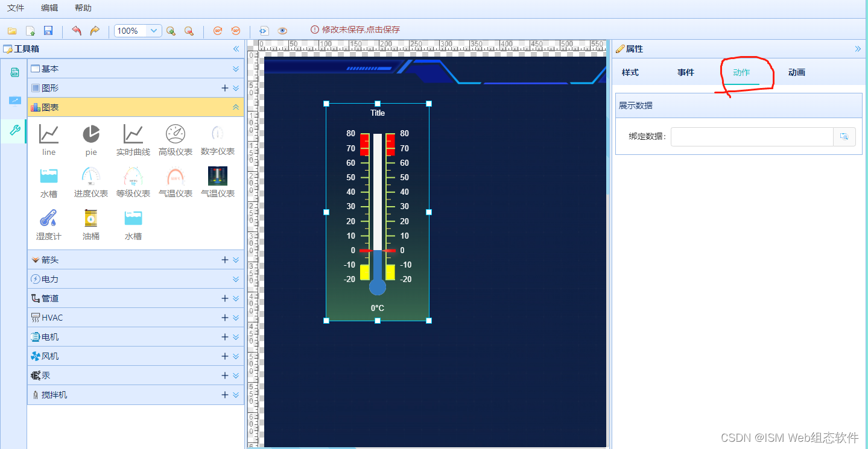Image resolution: width=868 pixels, height=449 pixels.
Task: Expand the 泵 category chevron
Action: (x=236, y=376)
